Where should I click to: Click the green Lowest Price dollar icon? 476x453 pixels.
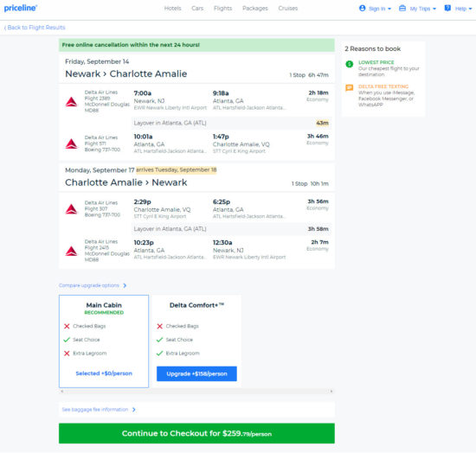click(350, 64)
